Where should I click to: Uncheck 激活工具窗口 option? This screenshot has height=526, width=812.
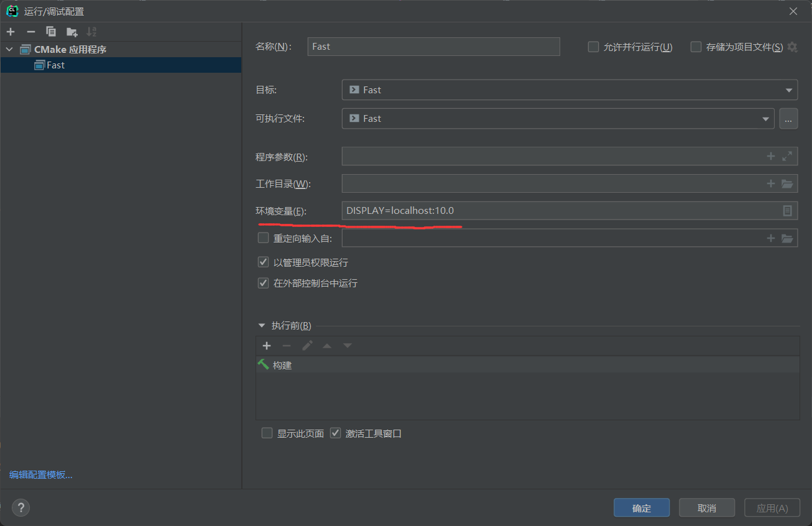(x=335, y=433)
